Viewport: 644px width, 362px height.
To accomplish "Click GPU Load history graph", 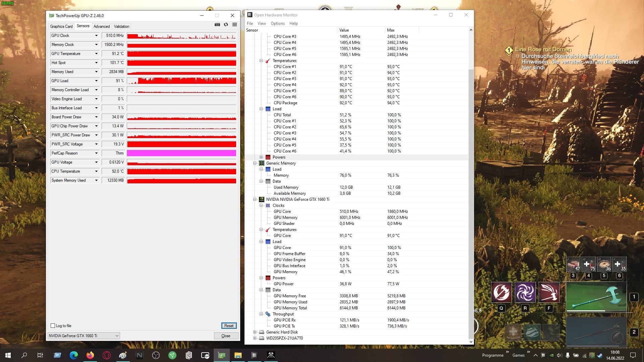I will pyautogui.click(x=181, y=81).
